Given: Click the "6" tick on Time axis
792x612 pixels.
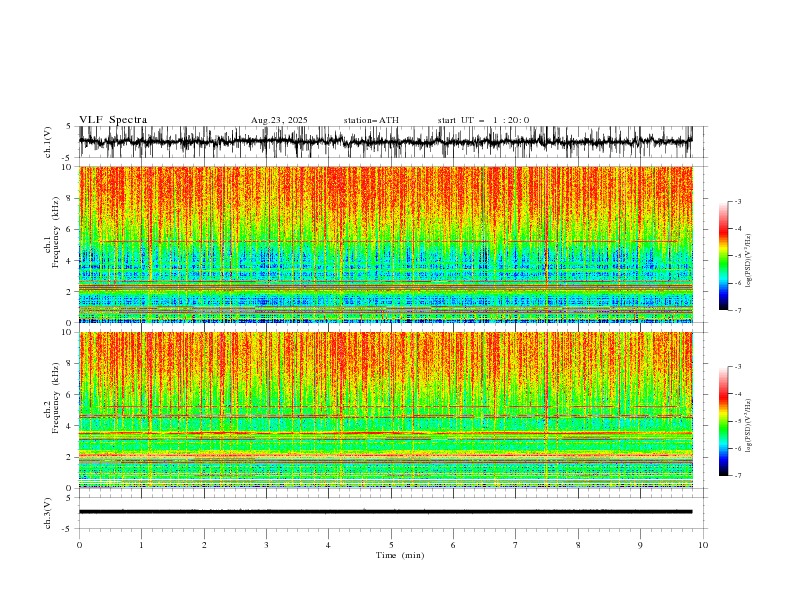Looking at the screenshot, I should pos(453,545).
